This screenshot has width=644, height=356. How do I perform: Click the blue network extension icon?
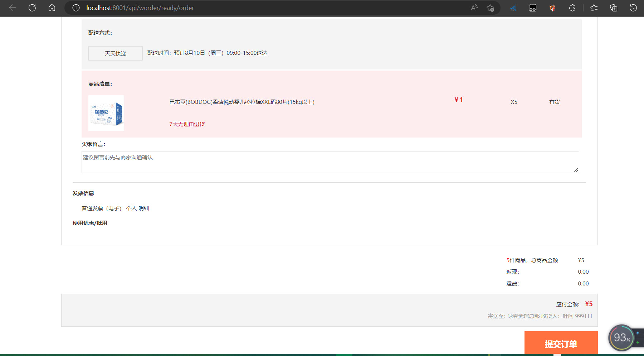[513, 8]
